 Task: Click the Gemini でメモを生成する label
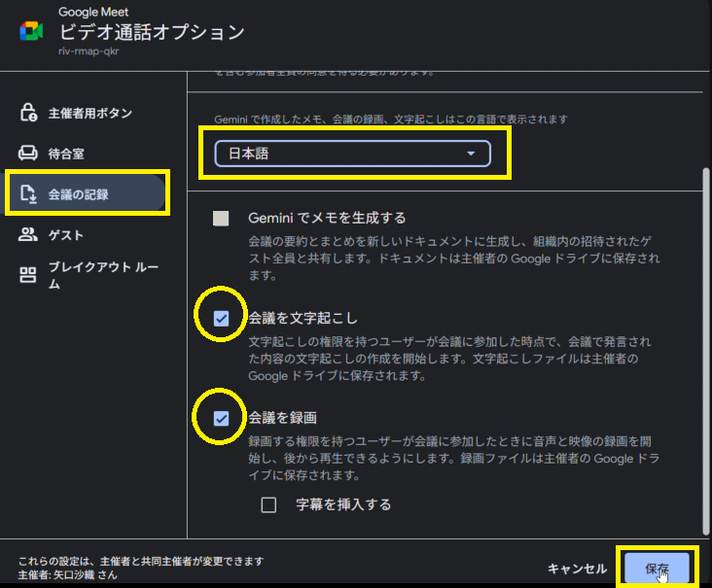pyautogui.click(x=327, y=219)
